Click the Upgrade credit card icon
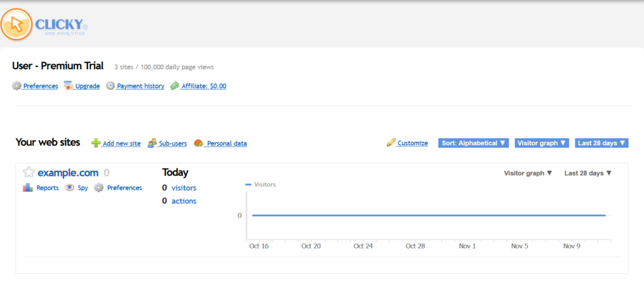 click(x=69, y=86)
